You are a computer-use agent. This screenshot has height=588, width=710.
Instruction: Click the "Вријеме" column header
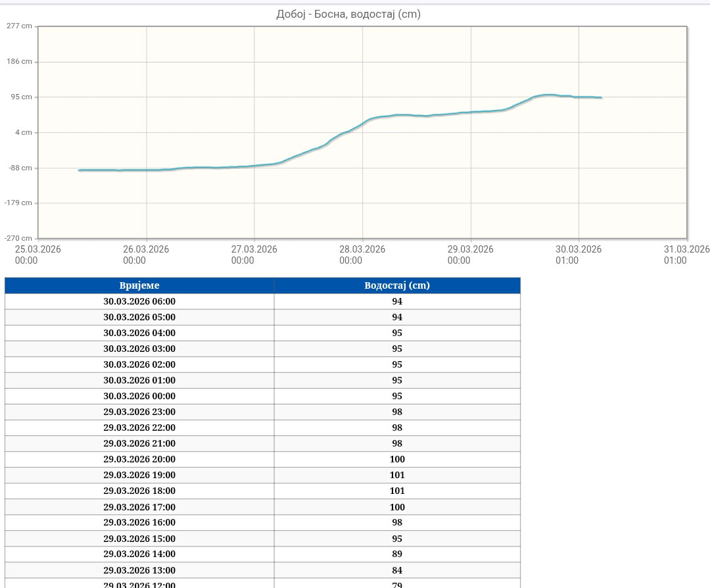tap(139, 285)
